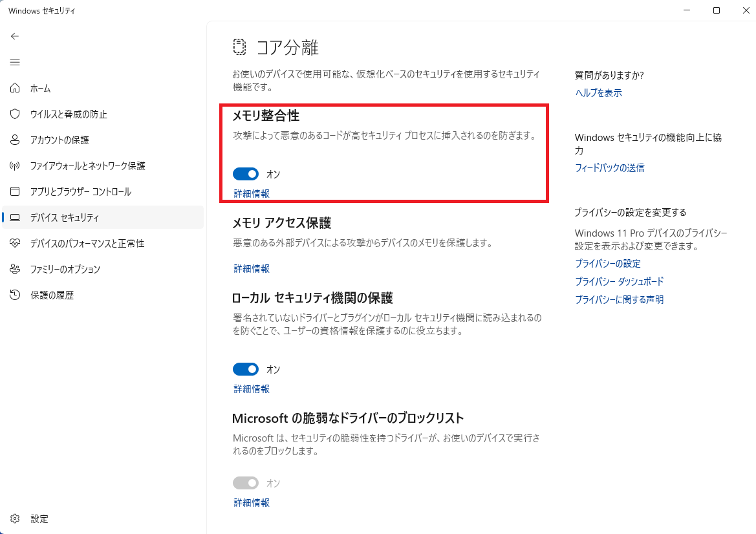Click the メモリ整合性 heading
756x534 pixels.
coord(266,116)
